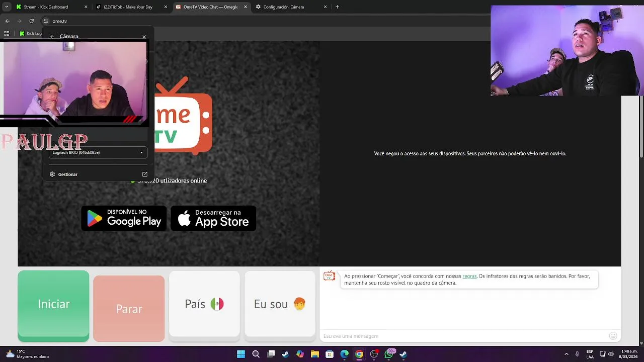Open Task View on the taskbar
This screenshot has height=362, width=644.
point(271,354)
